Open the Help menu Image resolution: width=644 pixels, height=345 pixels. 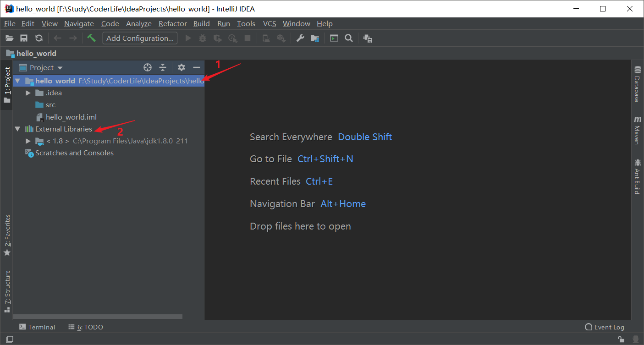click(x=325, y=24)
